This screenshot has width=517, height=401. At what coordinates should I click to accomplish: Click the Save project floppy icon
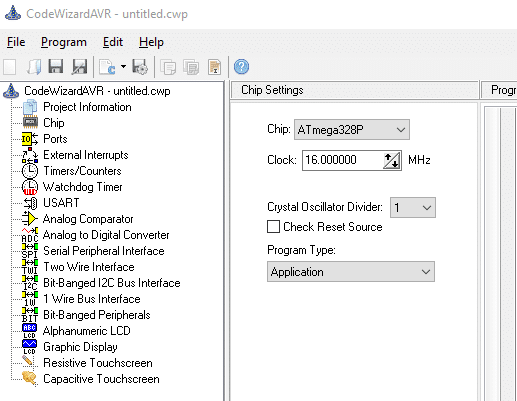pyautogui.click(x=56, y=66)
